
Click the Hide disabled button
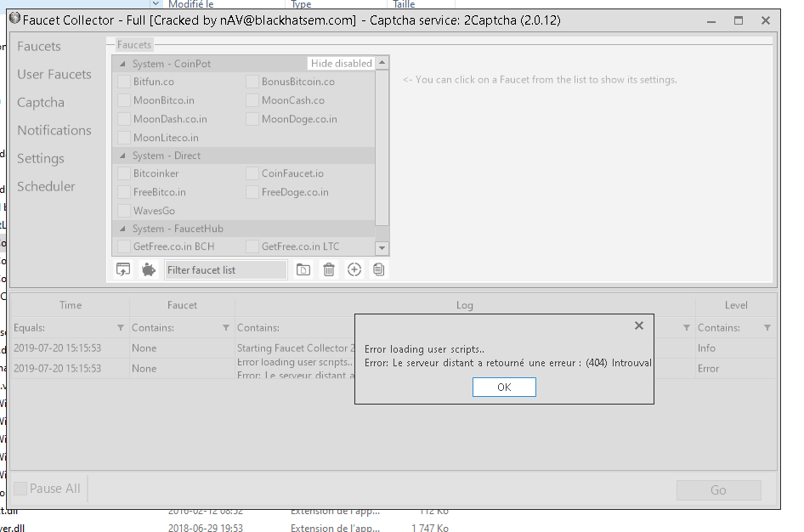[341, 64]
